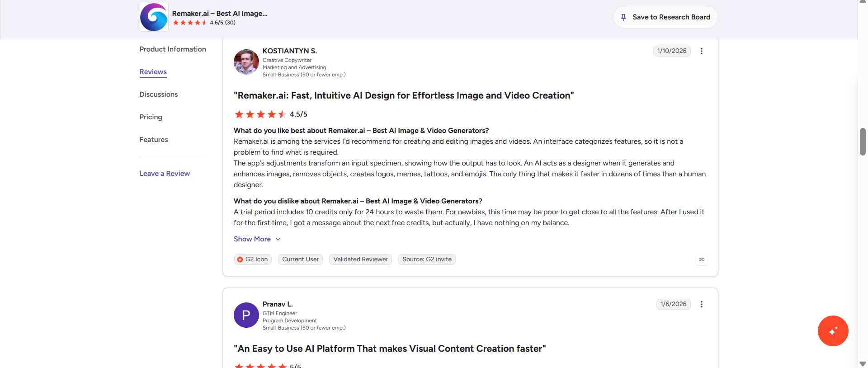Expand review with Show More
This screenshot has height=368, width=868.
tap(257, 239)
